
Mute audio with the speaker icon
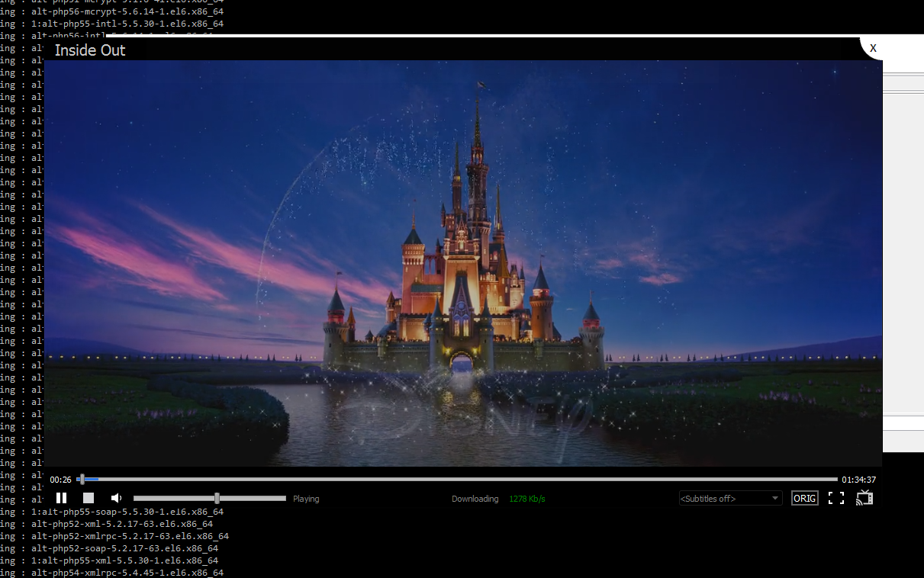coord(116,498)
